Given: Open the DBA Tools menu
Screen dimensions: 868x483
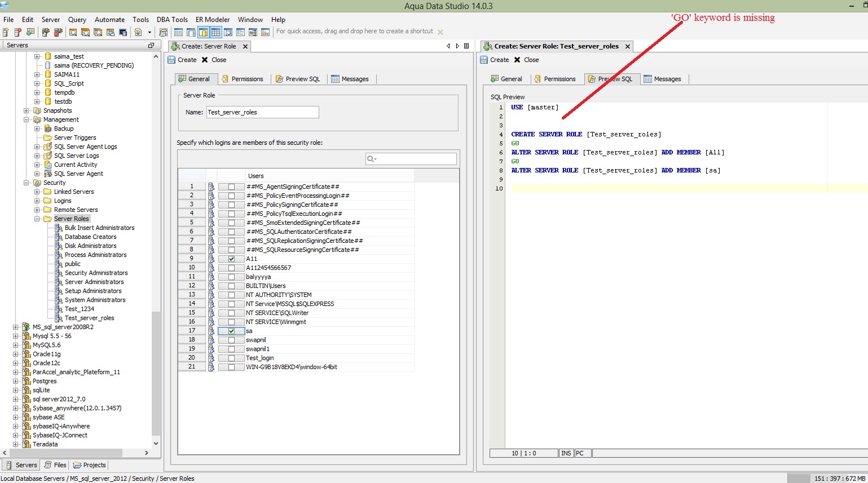Looking at the screenshot, I should tap(172, 19).
